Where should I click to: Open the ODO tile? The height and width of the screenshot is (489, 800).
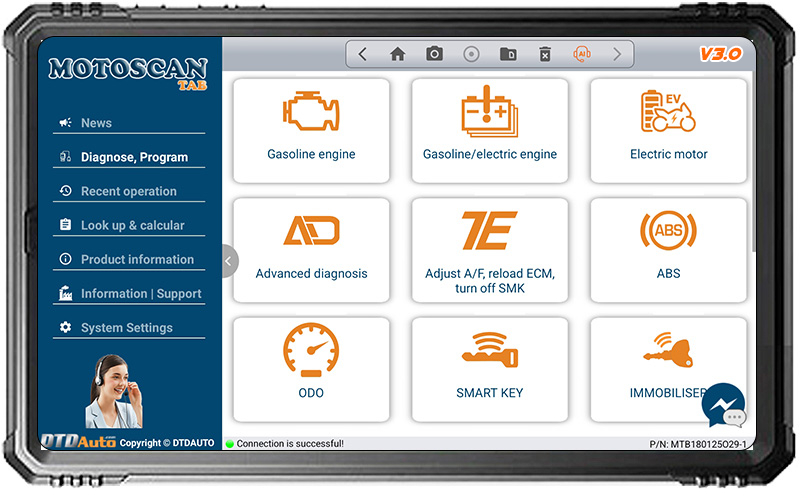311,370
